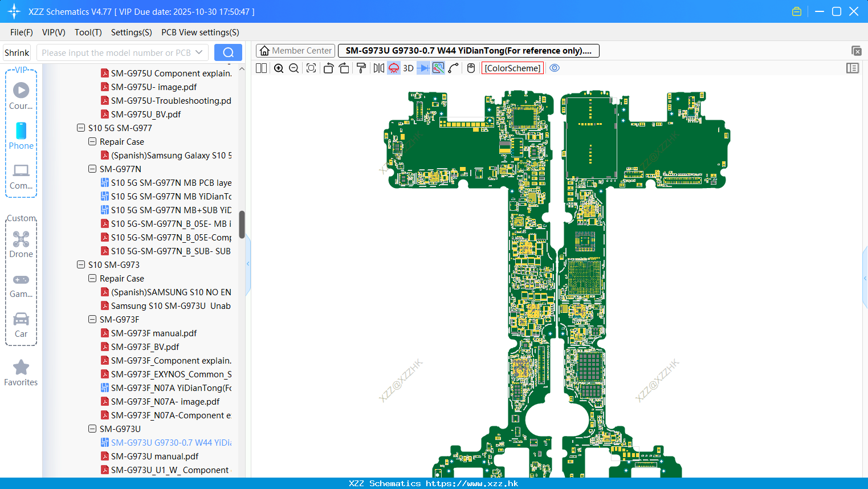Open the Tool(T) menu
Viewport: 868px width, 489px height.
click(x=88, y=32)
